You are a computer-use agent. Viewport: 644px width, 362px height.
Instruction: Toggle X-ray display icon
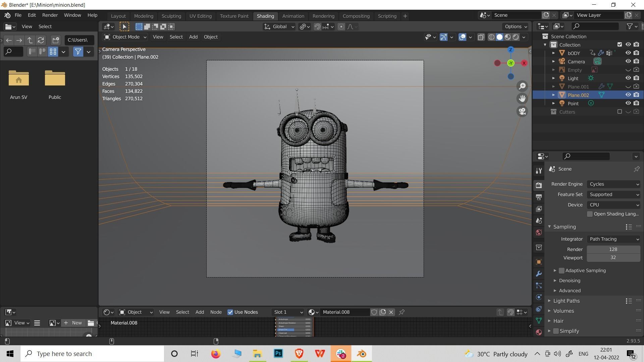coord(481,37)
